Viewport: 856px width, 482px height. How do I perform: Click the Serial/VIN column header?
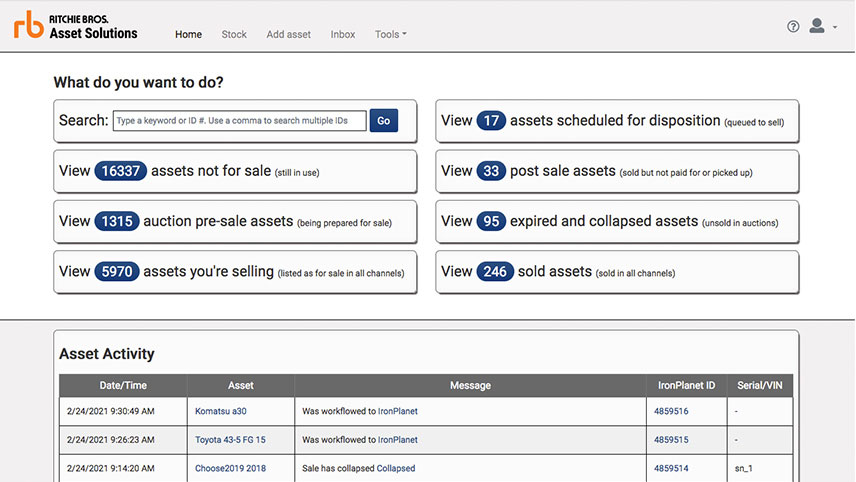(x=759, y=385)
